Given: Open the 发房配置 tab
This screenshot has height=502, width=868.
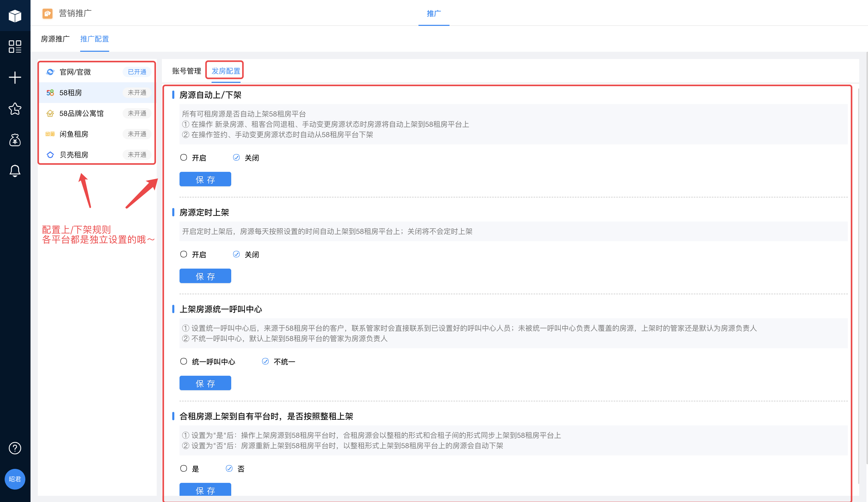Looking at the screenshot, I should point(226,71).
